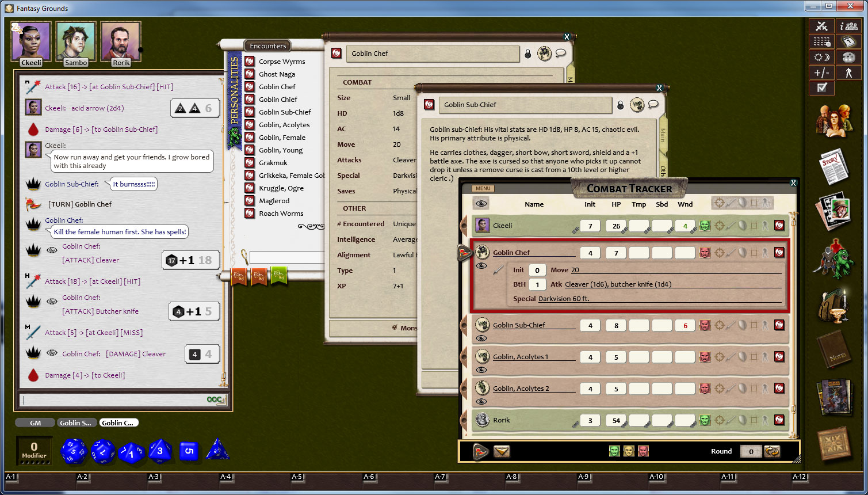This screenshot has width=868, height=495.
Task: Open the yellow arrow menu at tracker bottom
Action: click(503, 452)
